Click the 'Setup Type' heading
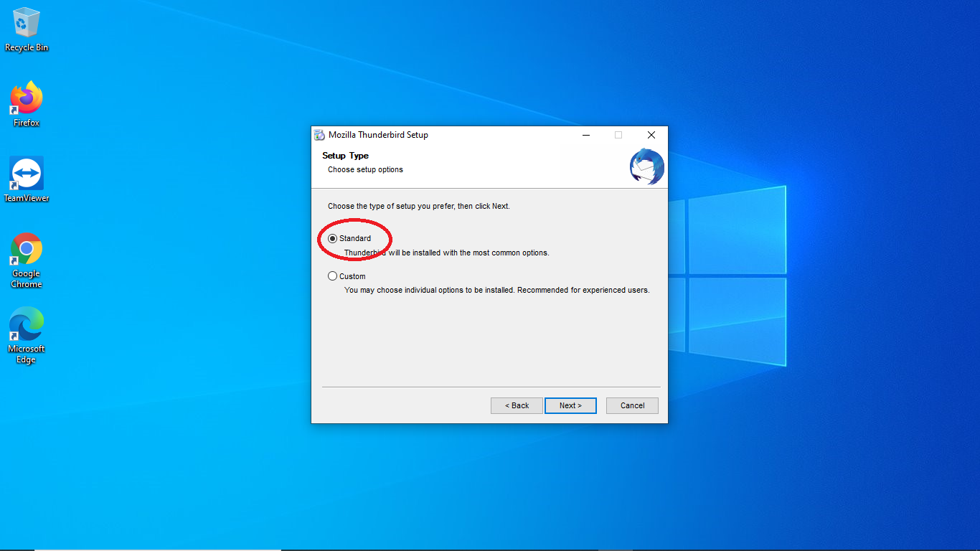 345,156
